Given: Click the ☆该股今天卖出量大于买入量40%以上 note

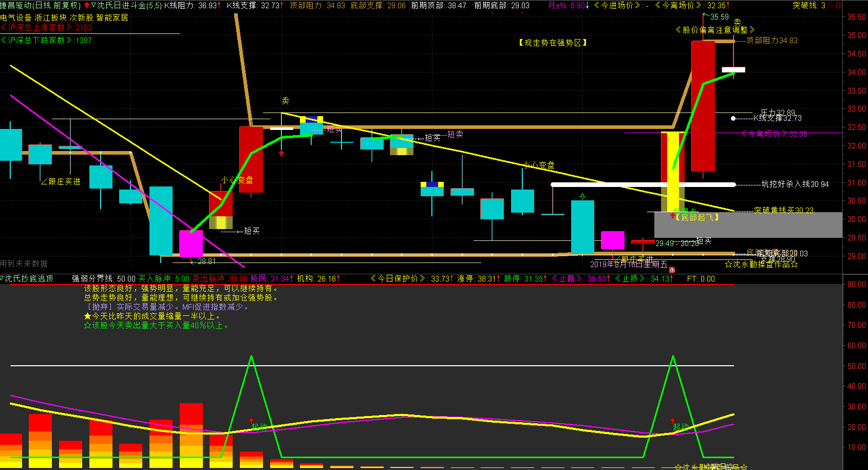Looking at the screenshot, I should tap(157, 325).
